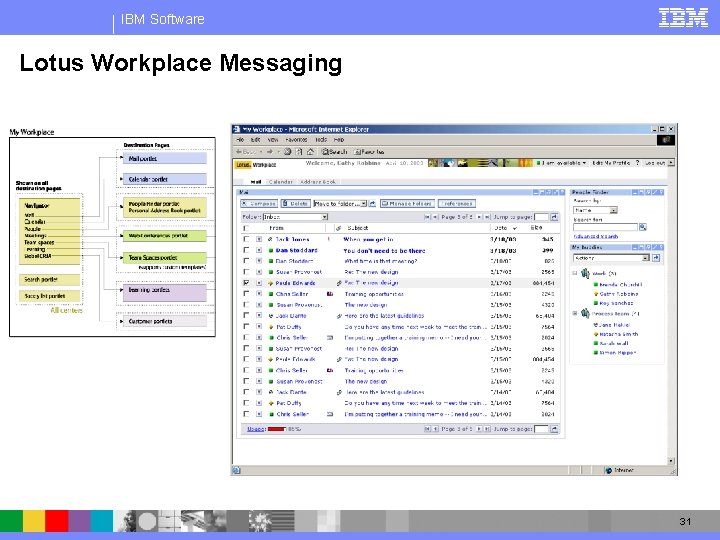Click the Search toolbar button in IE
720x540 pixels.
click(334, 152)
